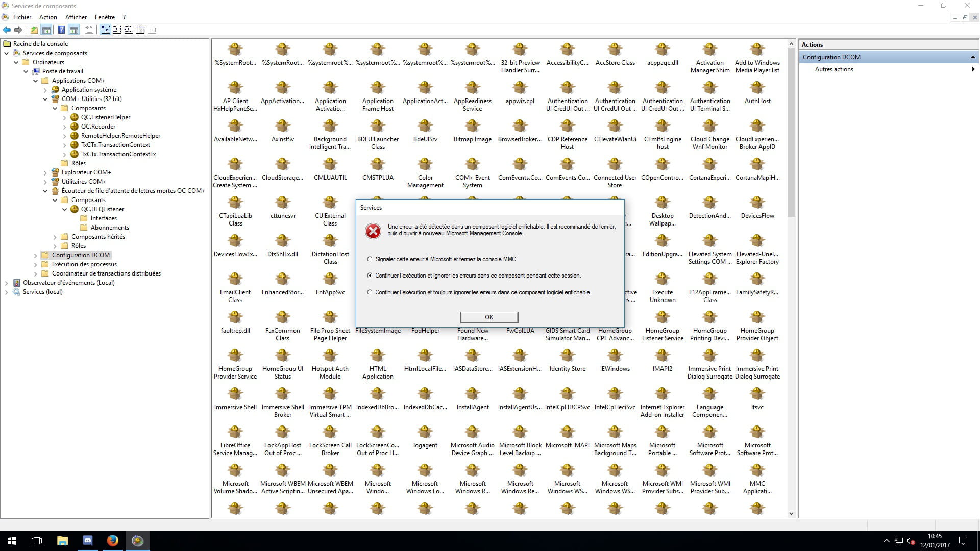
Task: Select the logagent DCOM icon
Action: point(425,437)
